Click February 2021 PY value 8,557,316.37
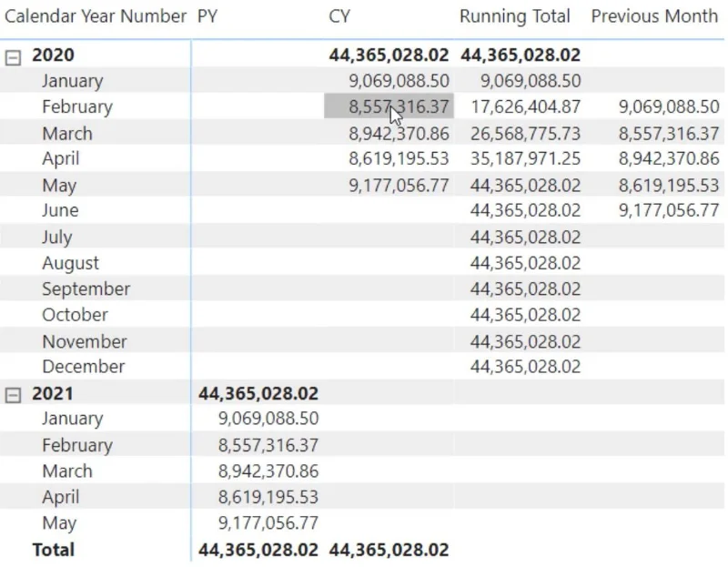Image resolution: width=728 pixels, height=567 pixels. click(268, 445)
